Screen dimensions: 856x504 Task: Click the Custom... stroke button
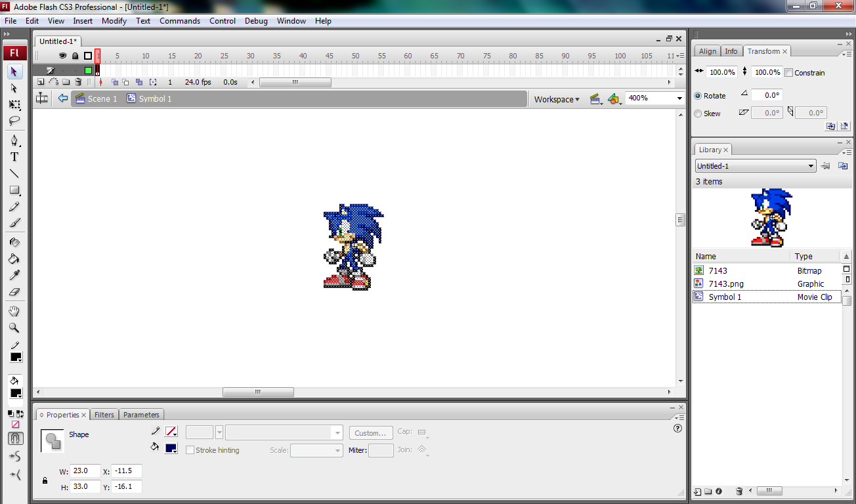pos(371,433)
